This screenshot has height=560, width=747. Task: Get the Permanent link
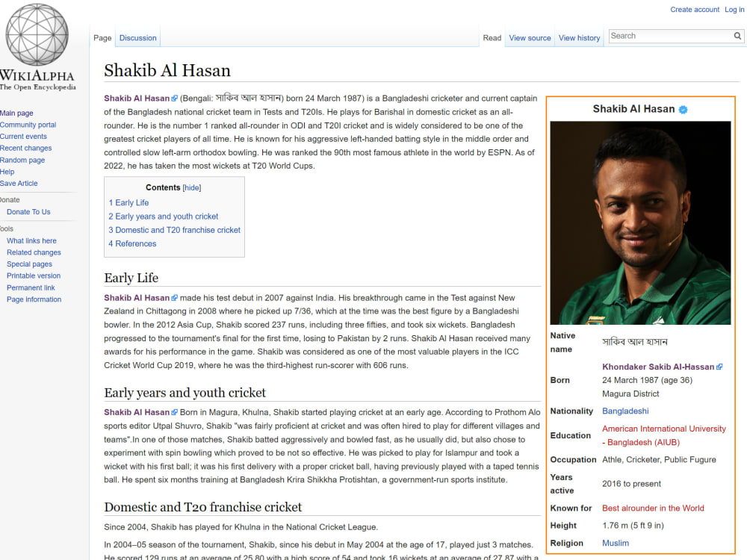pos(31,287)
